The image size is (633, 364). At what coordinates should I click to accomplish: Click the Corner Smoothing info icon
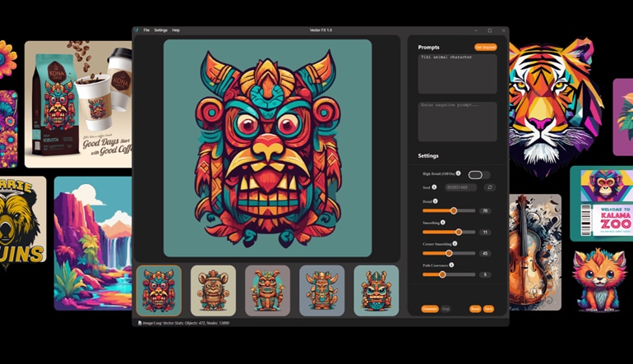tap(455, 244)
